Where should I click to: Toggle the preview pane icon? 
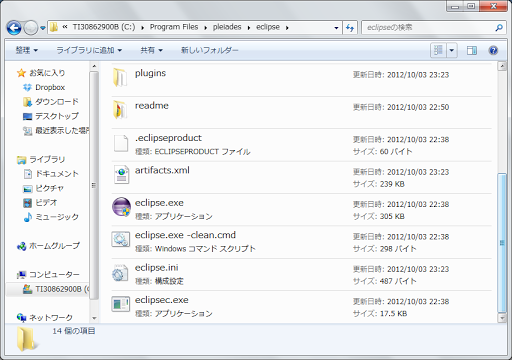coord(472,51)
